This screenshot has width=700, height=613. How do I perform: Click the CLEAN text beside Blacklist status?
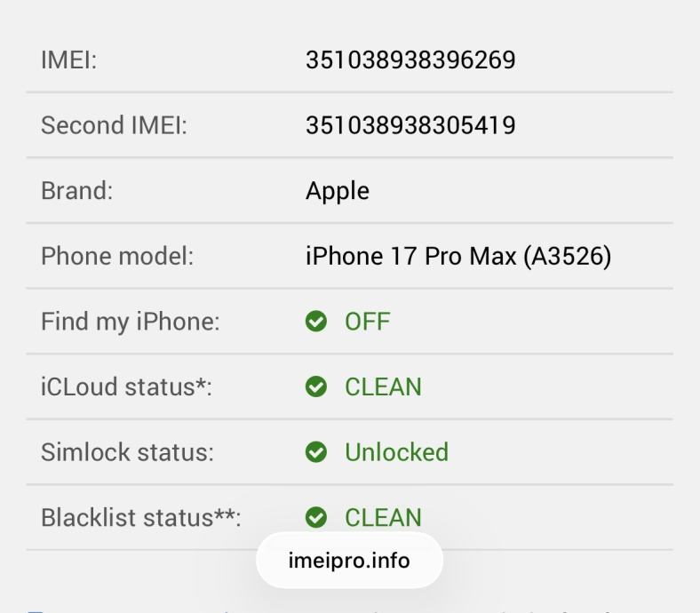[x=383, y=517]
